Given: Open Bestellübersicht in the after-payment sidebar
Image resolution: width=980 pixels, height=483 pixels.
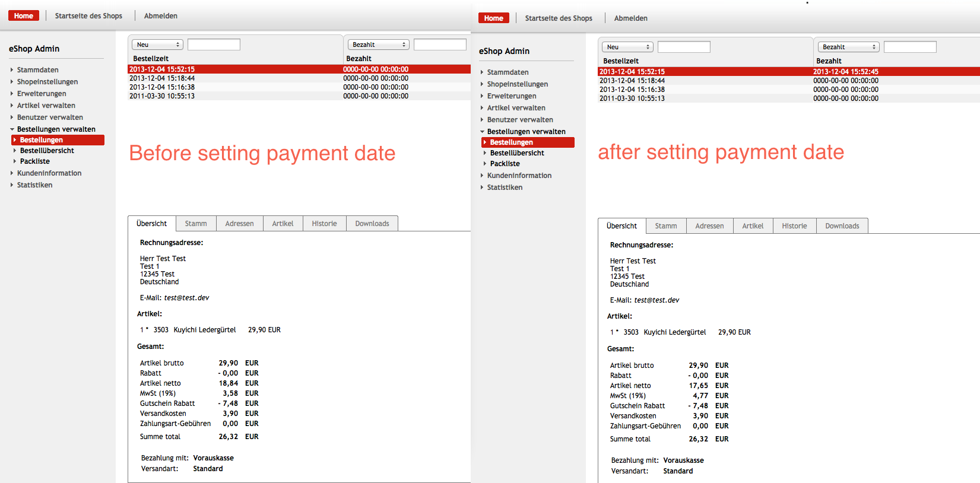Looking at the screenshot, I should coord(517,153).
